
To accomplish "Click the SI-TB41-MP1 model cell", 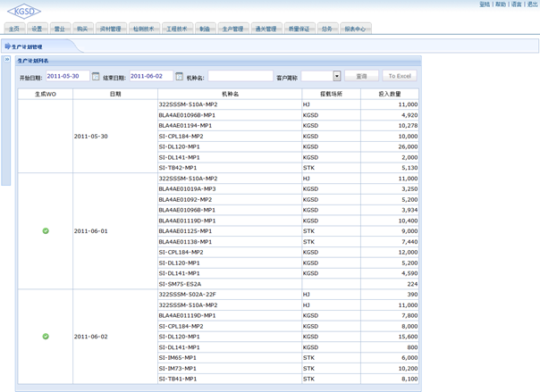I will pos(230,379).
